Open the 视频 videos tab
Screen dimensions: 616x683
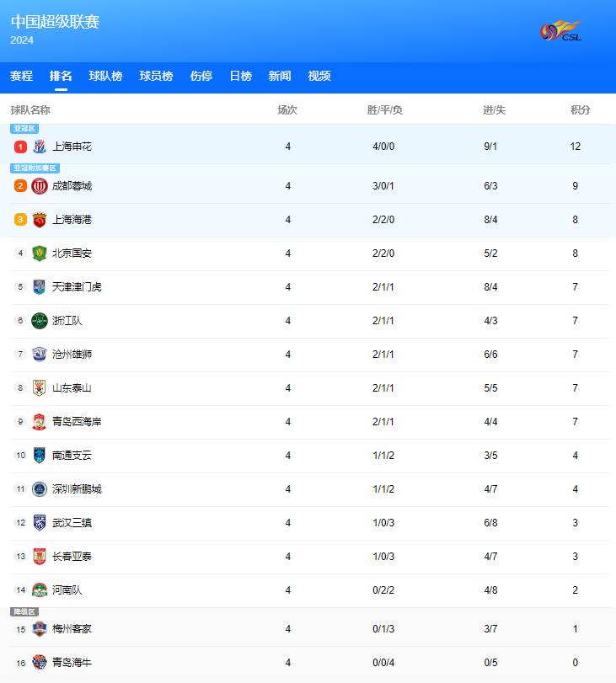(x=319, y=76)
